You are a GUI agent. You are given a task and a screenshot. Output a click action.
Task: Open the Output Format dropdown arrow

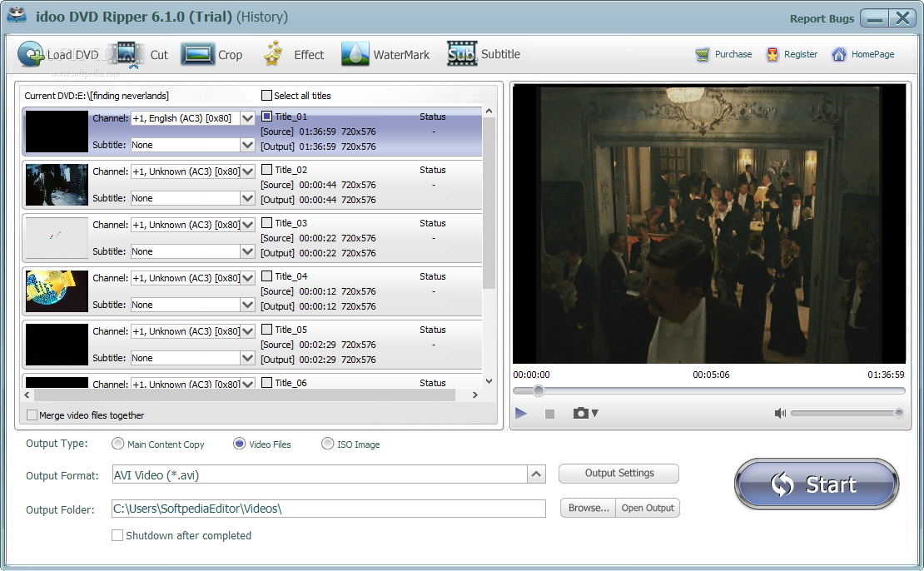point(536,474)
